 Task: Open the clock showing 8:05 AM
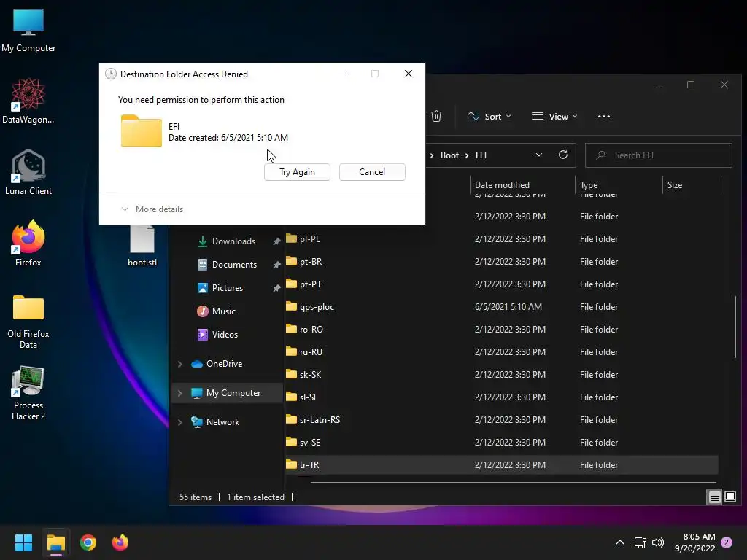694,542
